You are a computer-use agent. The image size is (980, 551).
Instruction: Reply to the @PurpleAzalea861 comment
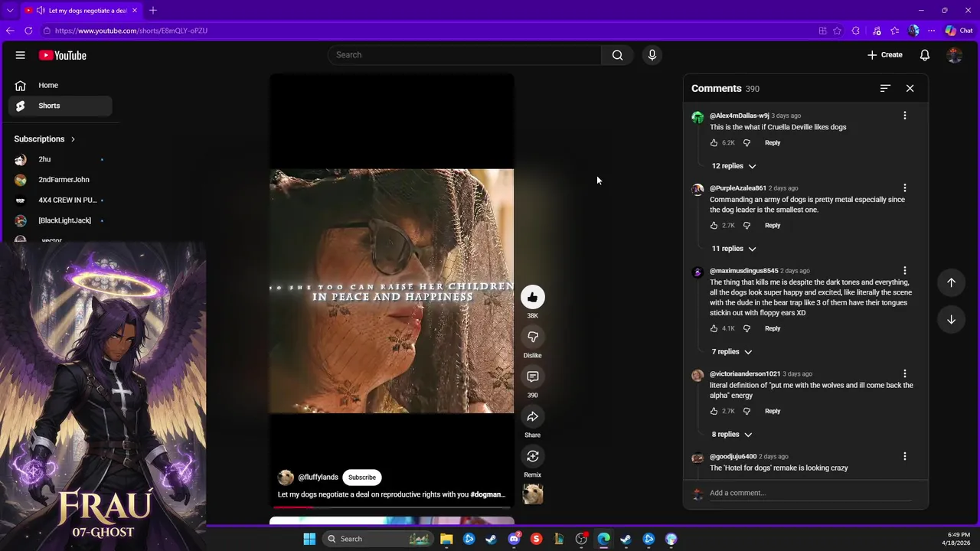(773, 226)
